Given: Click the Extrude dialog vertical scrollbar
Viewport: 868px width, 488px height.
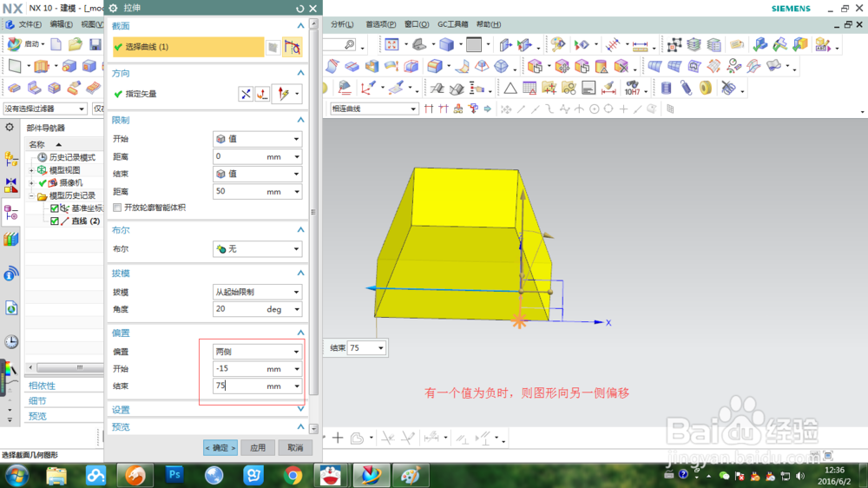Looking at the screenshot, I should [x=314, y=212].
